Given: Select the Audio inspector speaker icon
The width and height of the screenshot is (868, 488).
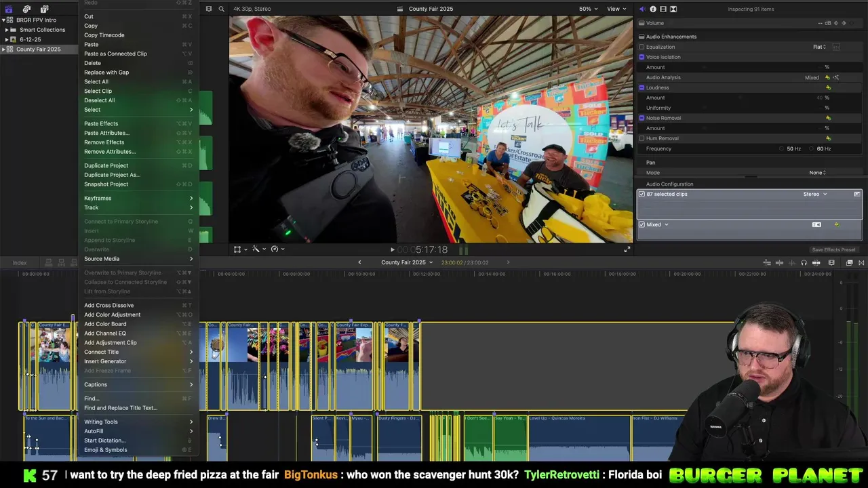Looking at the screenshot, I should click(642, 9).
